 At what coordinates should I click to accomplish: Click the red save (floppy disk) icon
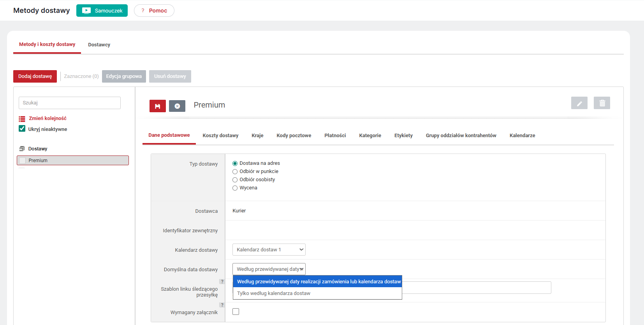click(x=158, y=106)
